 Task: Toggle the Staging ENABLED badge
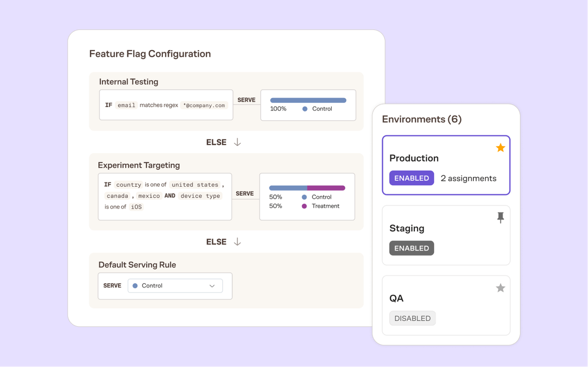pos(412,248)
